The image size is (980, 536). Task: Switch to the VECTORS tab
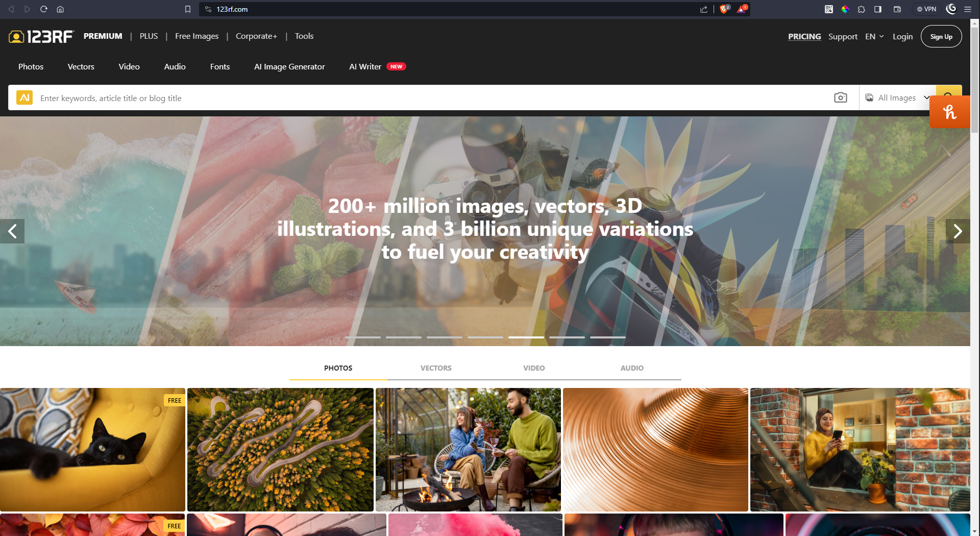[x=436, y=368]
